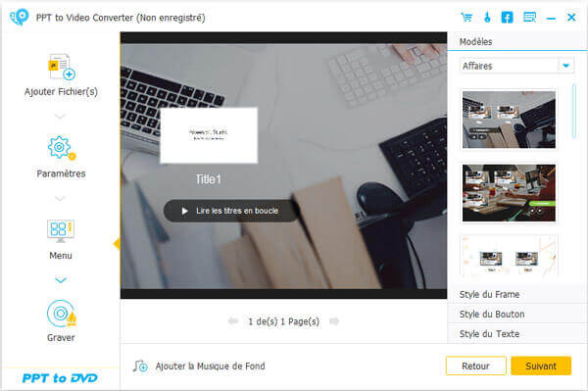Click the chevron below Paramètres
This screenshot has width=588, height=391.
click(x=61, y=198)
